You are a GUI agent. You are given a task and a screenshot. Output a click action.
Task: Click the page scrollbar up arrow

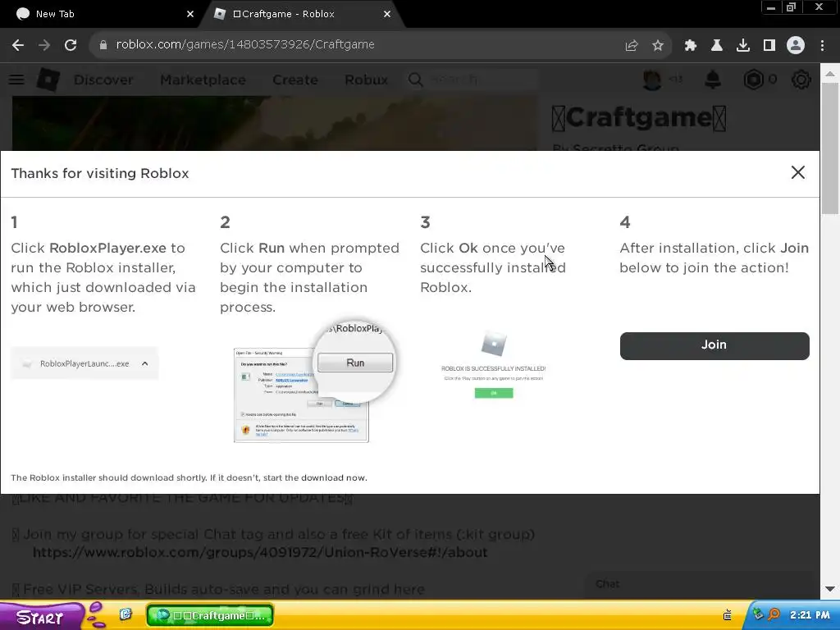pos(830,74)
